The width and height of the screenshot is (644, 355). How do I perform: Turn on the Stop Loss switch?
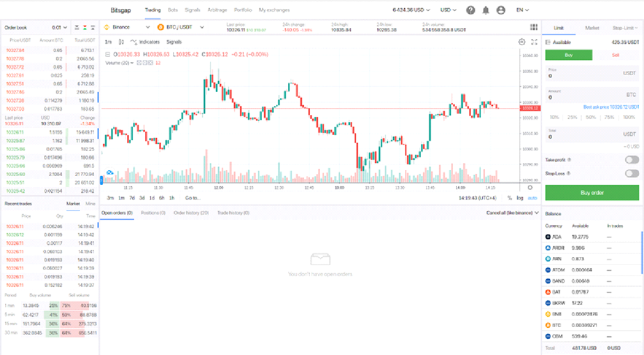click(631, 173)
